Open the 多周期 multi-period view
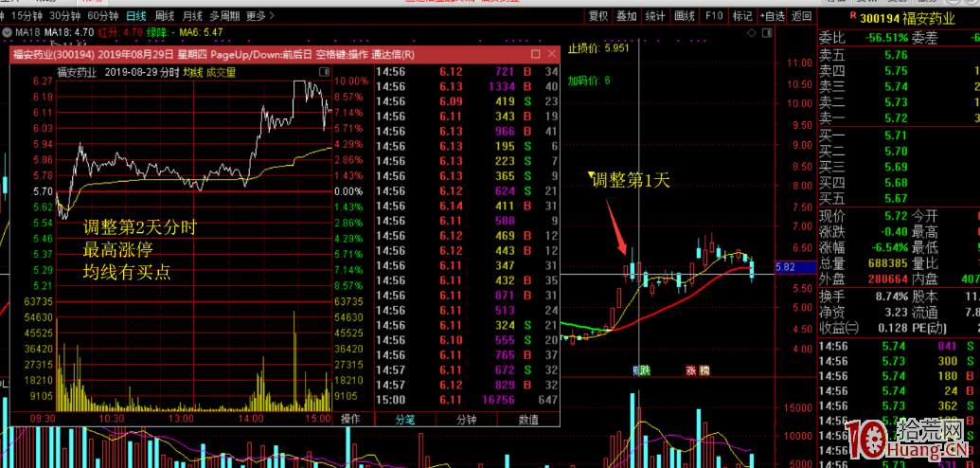 224,16
